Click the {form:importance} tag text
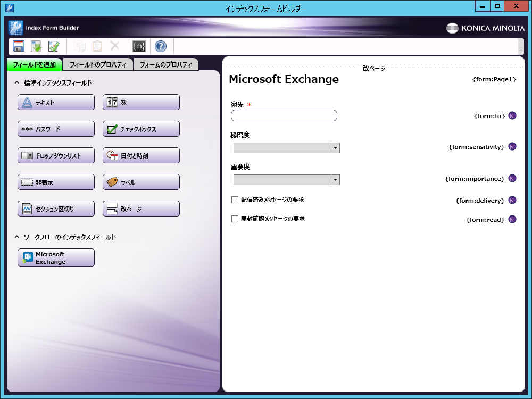The width and height of the screenshot is (532, 399). click(475, 179)
